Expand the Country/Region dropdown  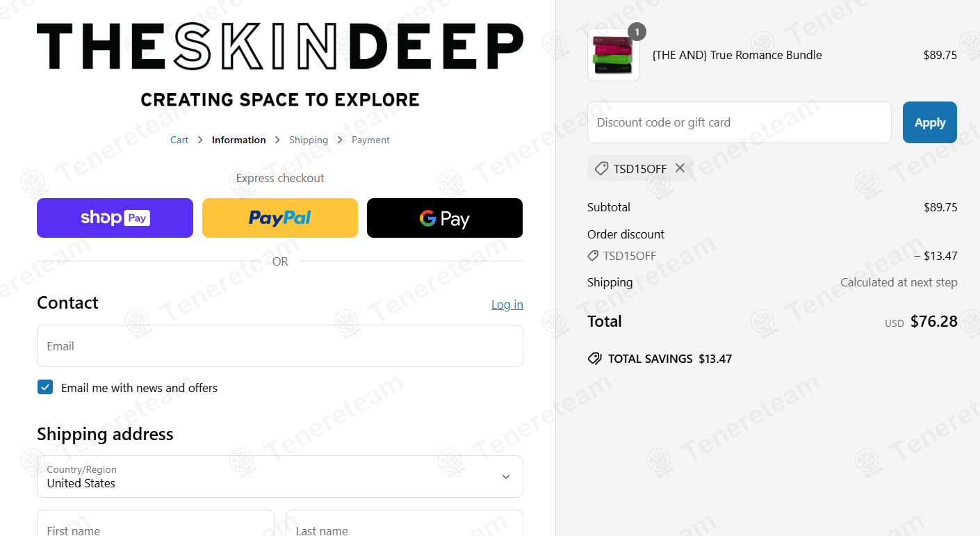tap(280, 477)
